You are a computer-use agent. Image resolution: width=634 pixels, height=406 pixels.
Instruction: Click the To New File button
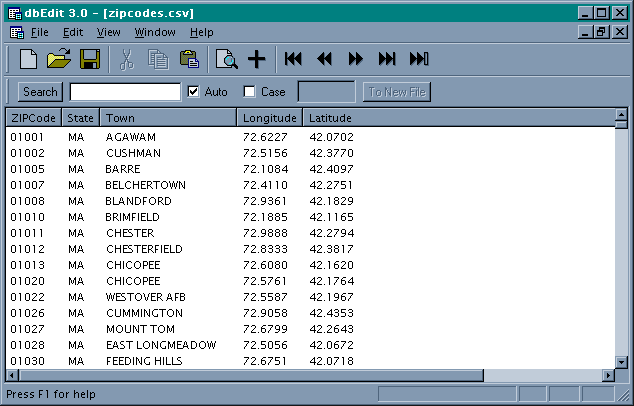pos(397,92)
